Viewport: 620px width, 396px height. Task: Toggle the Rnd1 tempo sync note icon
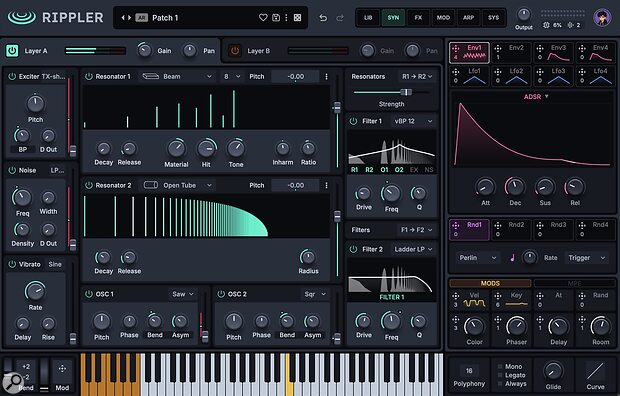click(512, 258)
